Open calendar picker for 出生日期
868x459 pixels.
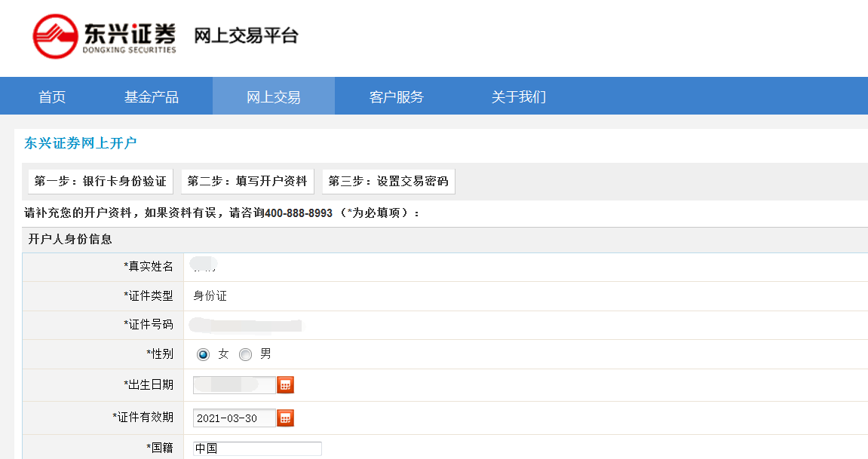click(x=285, y=385)
